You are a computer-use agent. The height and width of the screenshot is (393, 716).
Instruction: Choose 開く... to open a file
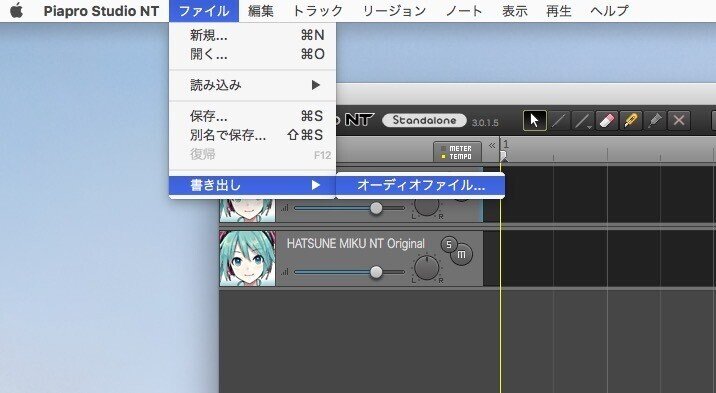click(253, 54)
